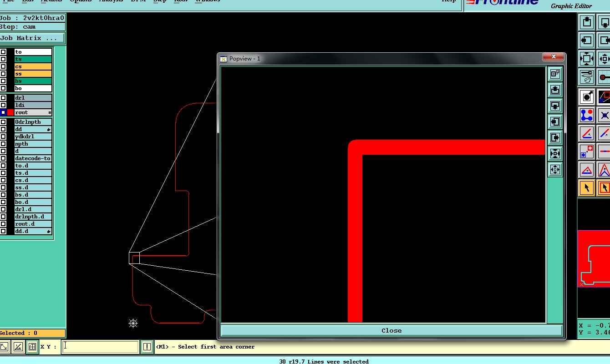Viewport: 610px width, 364px height.
Task: Select layer name cs.d
Action: 33,180
